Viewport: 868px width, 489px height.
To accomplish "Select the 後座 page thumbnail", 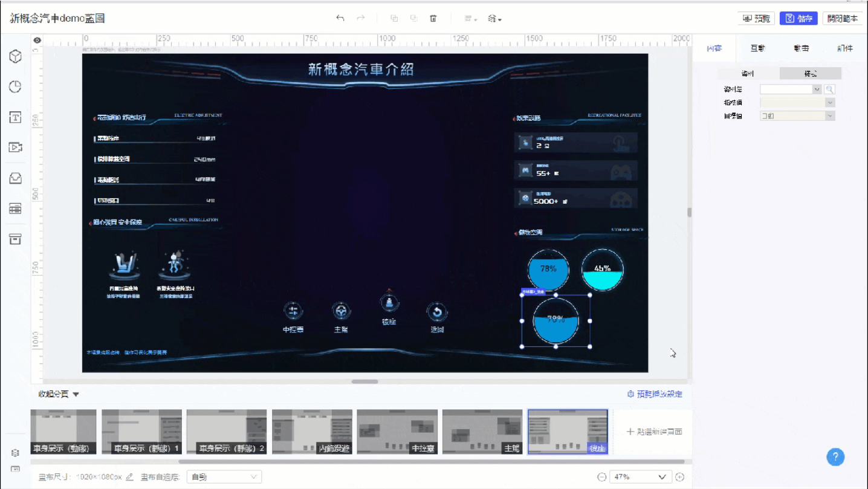I will (x=568, y=432).
